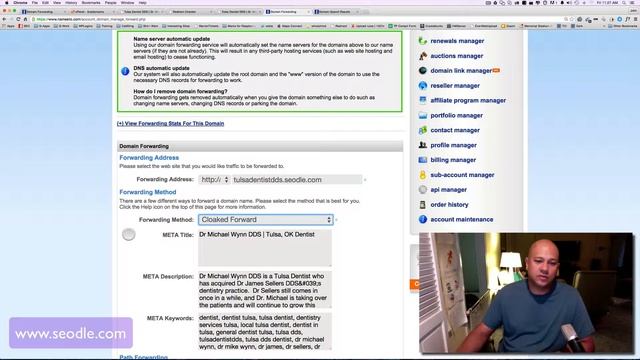Click the Apps bookmark in bookmarks bar
Viewport: 640px width, 360px height.
(8, 26)
